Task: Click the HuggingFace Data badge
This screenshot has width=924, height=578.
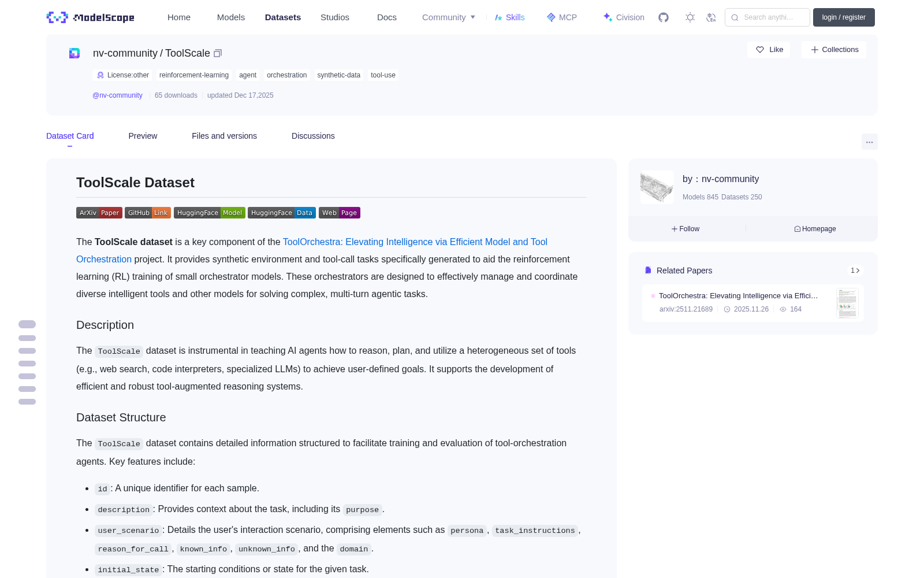Action: pyautogui.click(x=282, y=213)
